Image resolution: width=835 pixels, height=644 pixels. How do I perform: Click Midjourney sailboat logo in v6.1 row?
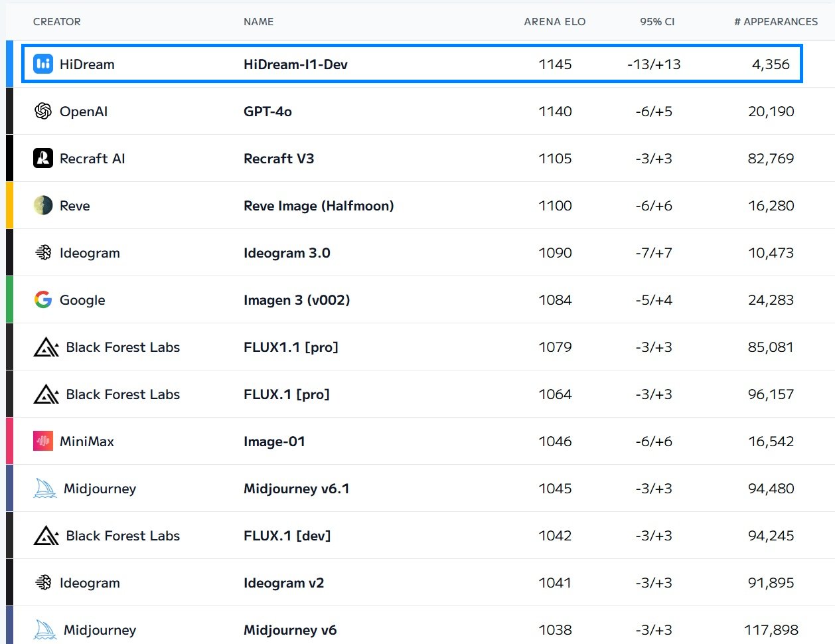[x=45, y=488]
